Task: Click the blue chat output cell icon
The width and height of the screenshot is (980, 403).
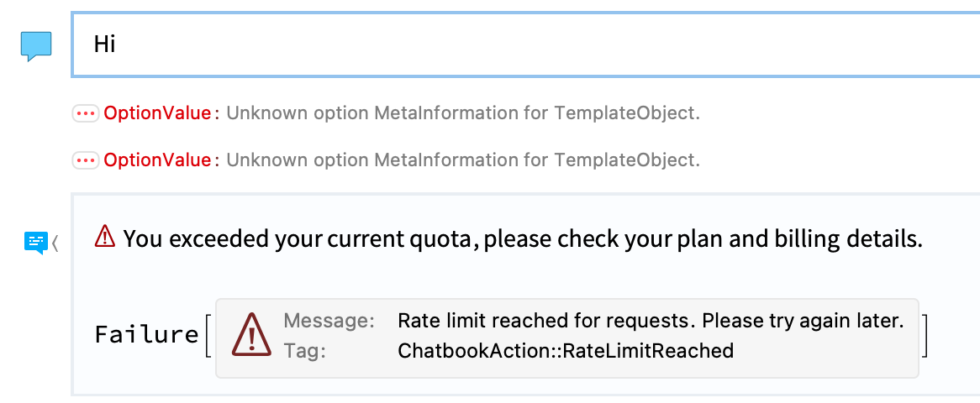Action: tap(35, 243)
